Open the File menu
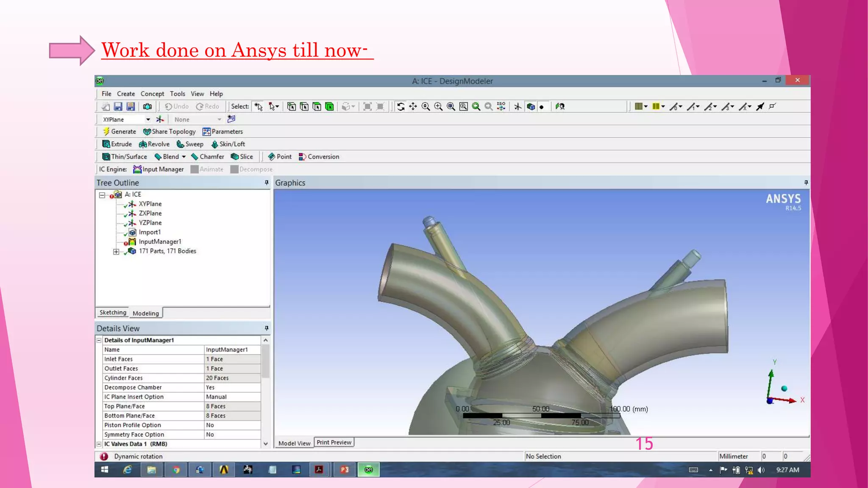868x488 pixels. [x=106, y=94]
